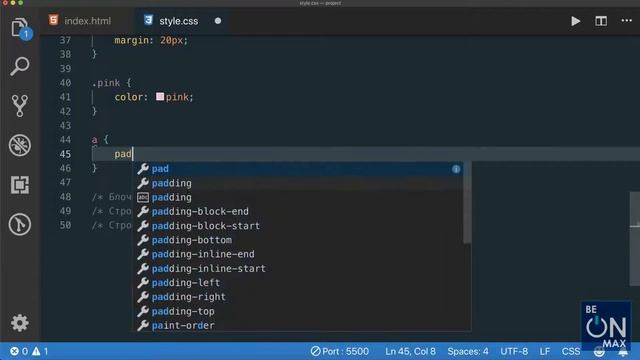Screen dimensions: 640x360
Task: Change the CSS language mode
Action: coord(571,351)
